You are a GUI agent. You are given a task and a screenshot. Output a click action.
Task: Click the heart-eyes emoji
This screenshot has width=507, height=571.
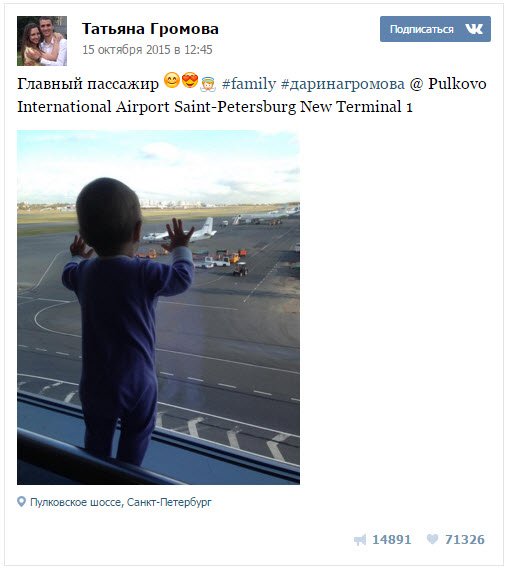(x=190, y=80)
